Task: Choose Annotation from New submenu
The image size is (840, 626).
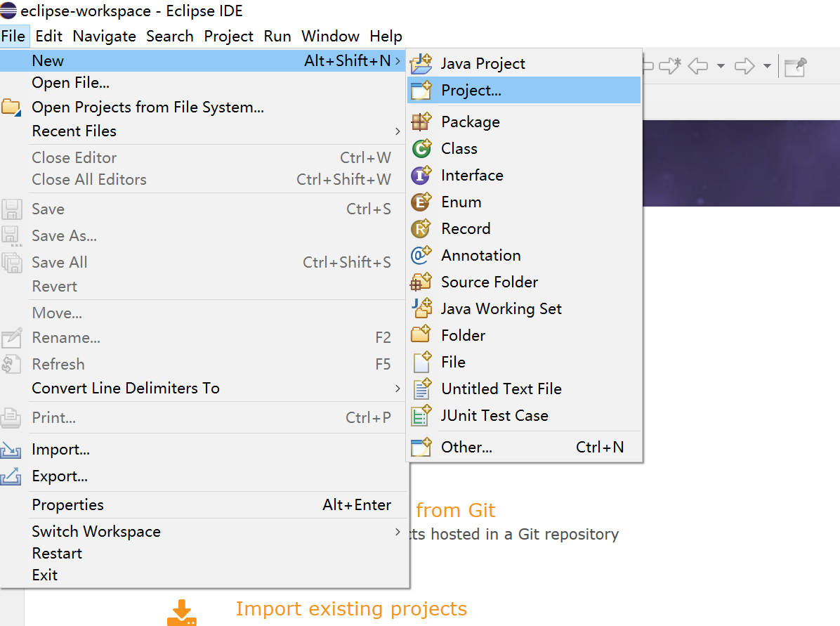Action: tap(525, 255)
